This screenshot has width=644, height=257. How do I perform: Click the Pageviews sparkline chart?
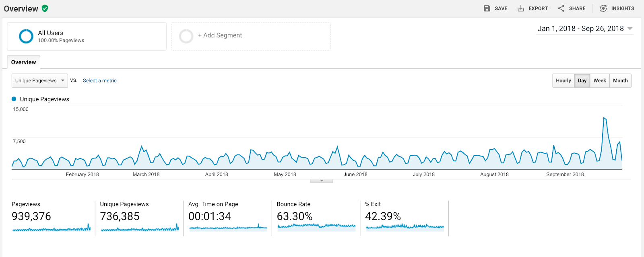pos(51,228)
